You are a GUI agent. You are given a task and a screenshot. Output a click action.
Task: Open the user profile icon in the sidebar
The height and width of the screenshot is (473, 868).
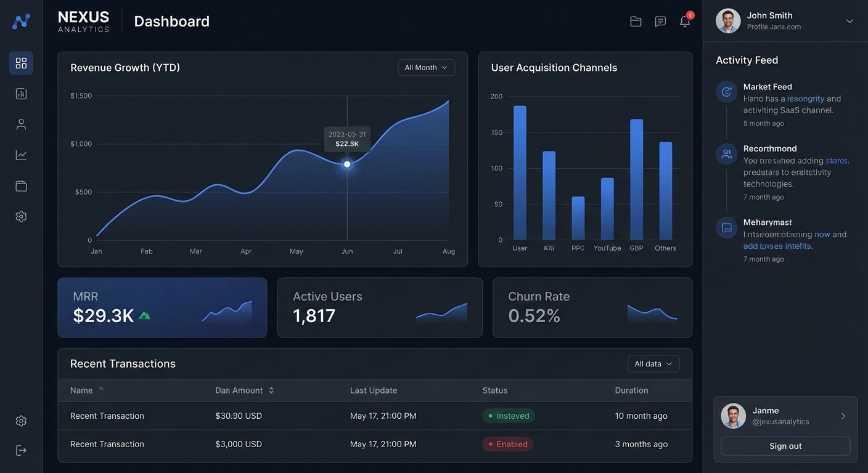coord(20,123)
